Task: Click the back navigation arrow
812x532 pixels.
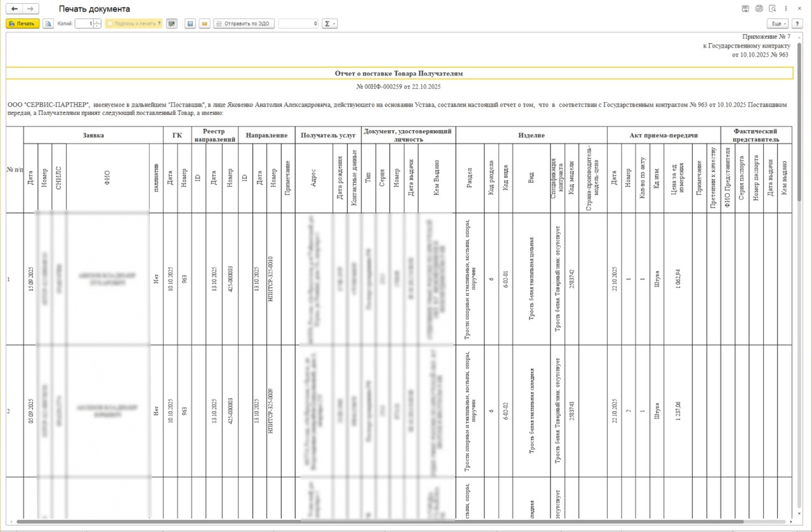Action: (15, 9)
